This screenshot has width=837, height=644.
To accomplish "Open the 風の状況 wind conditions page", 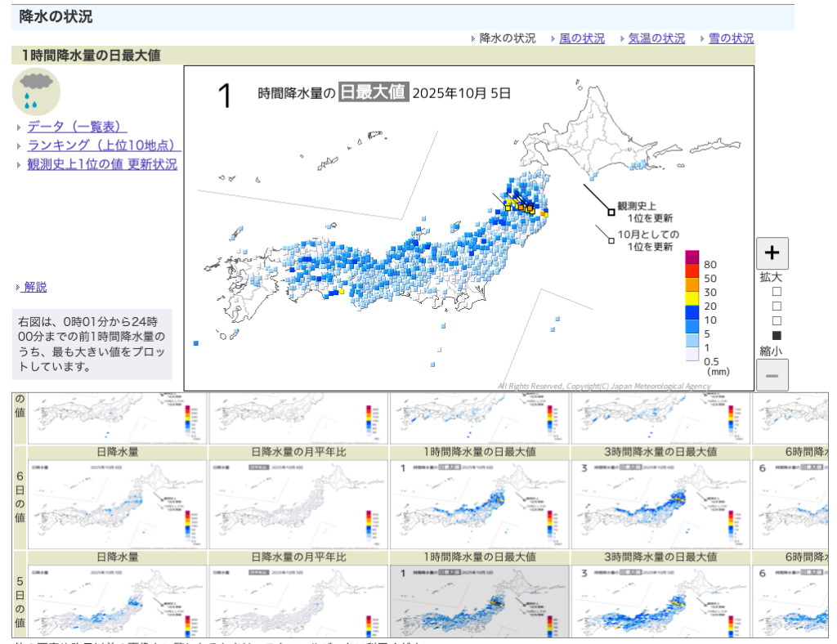I will pyautogui.click(x=582, y=38).
